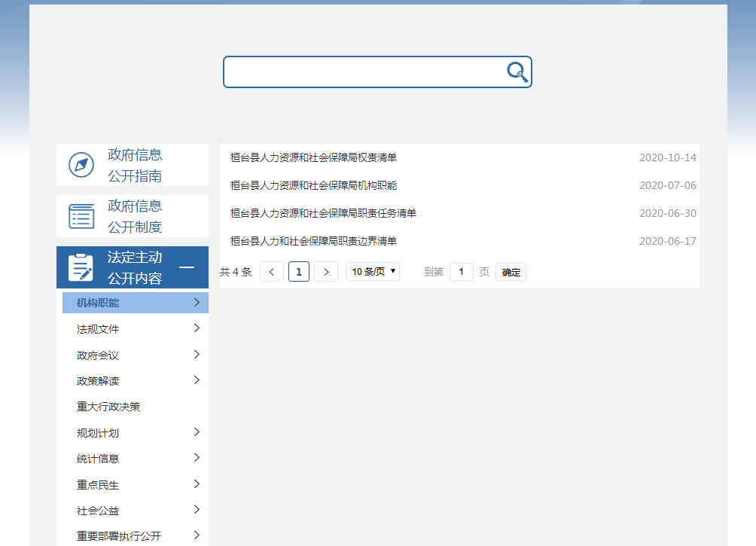Open 政府信息公开指南 section
Image resolution: width=756 pixels, height=546 pixels.
point(133,165)
